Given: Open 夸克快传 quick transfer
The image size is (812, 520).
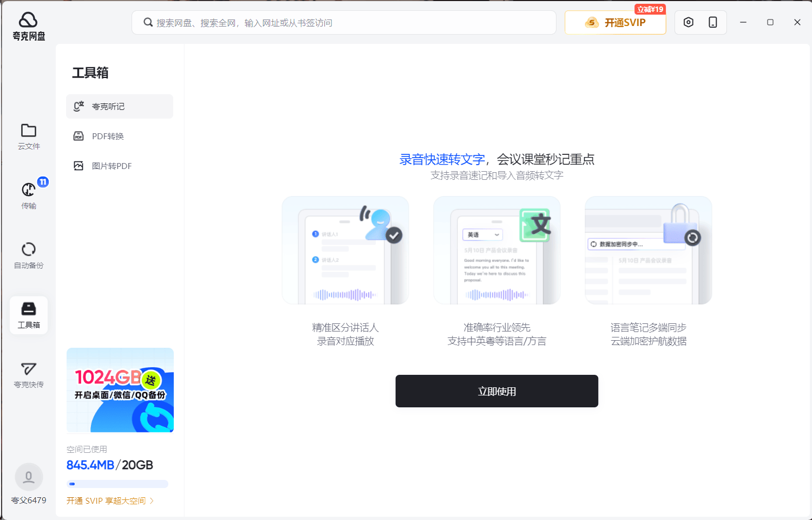Looking at the screenshot, I should [x=29, y=375].
